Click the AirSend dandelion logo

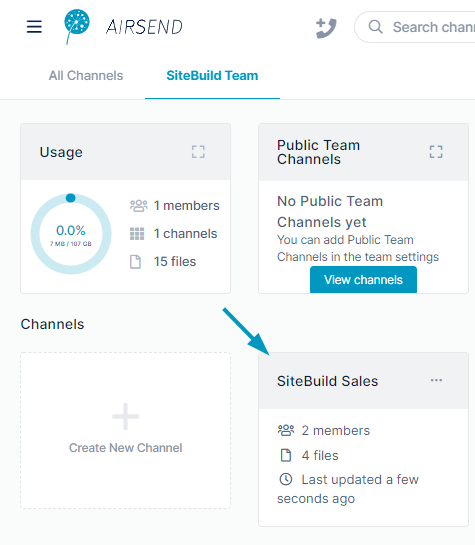pos(77,26)
